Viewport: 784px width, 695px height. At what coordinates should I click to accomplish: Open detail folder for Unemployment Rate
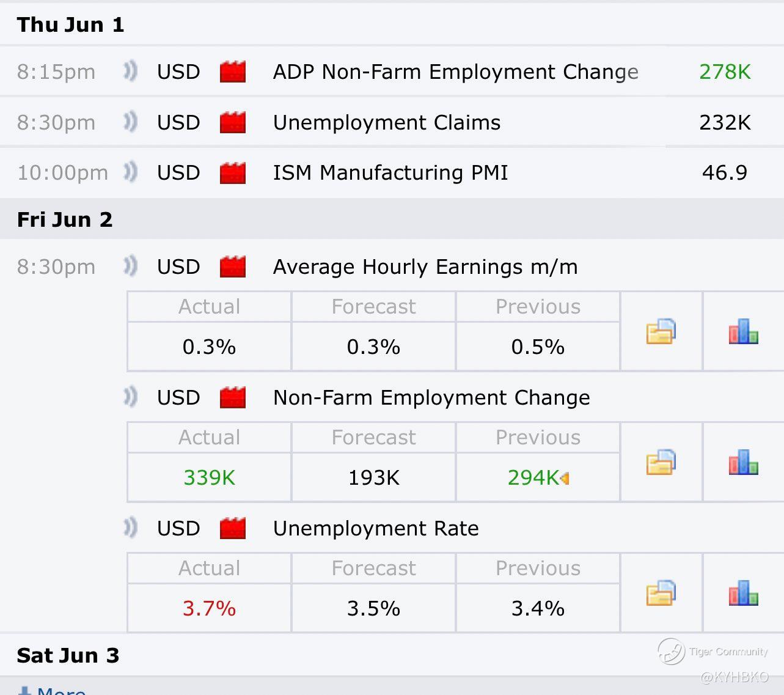click(x=661, y=593)
